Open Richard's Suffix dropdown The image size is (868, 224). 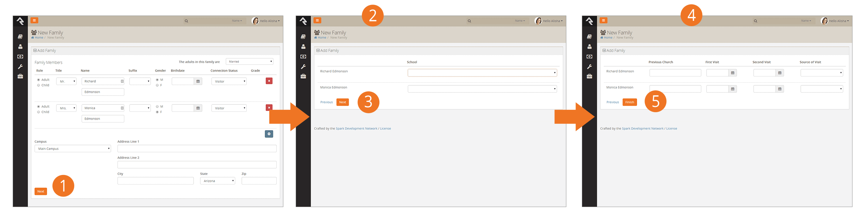[140, 81]
